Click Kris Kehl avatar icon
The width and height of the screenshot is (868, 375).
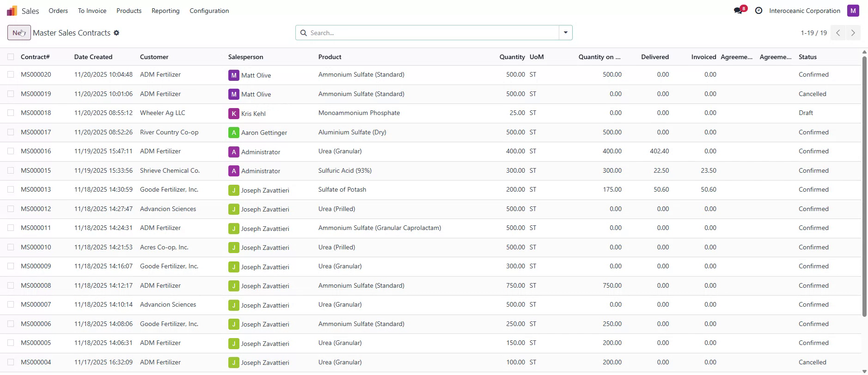[x=233, y=114]
